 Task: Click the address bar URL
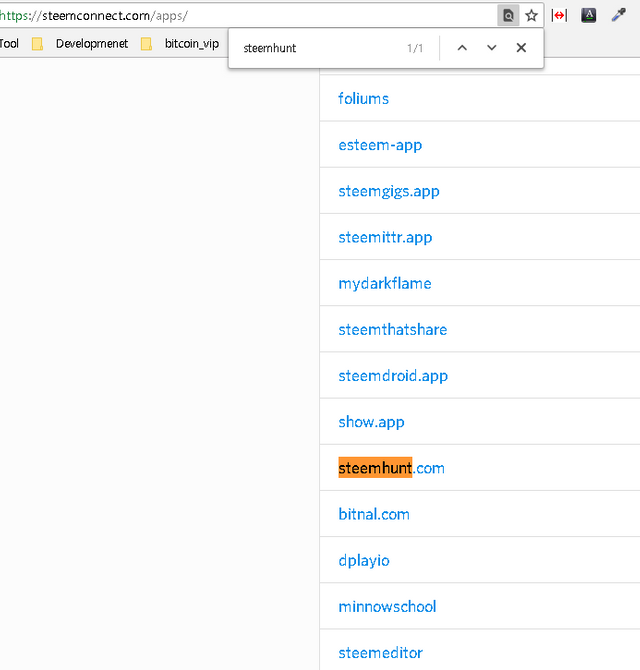point(94,16)
